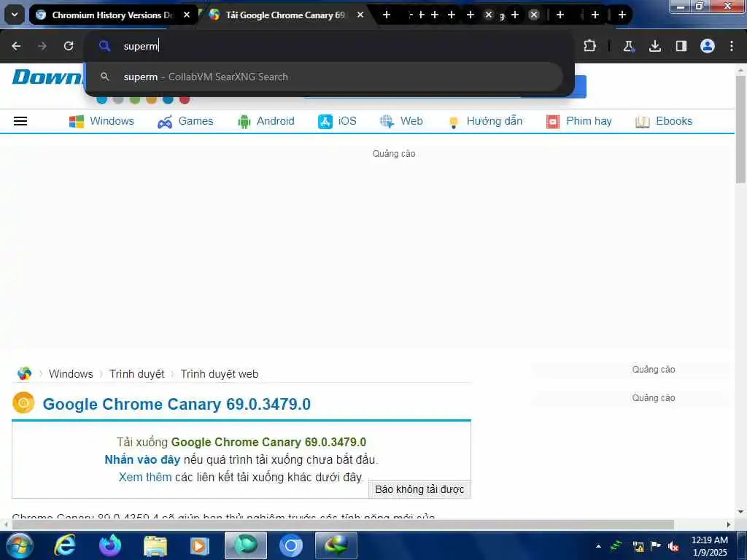Select the 'superm - CollabVM SearXNG Search' suggestion

[x=324, y=77]
